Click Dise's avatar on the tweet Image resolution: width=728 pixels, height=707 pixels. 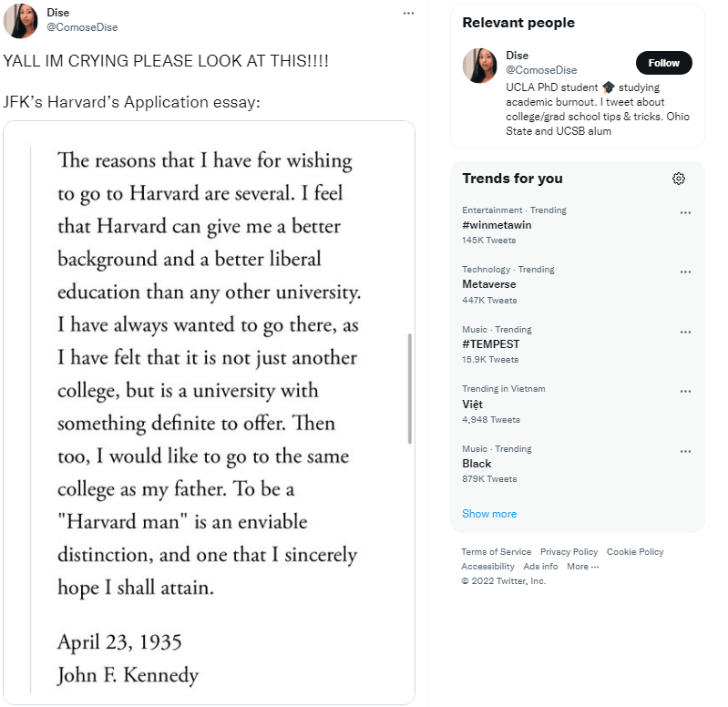[20, 20]
